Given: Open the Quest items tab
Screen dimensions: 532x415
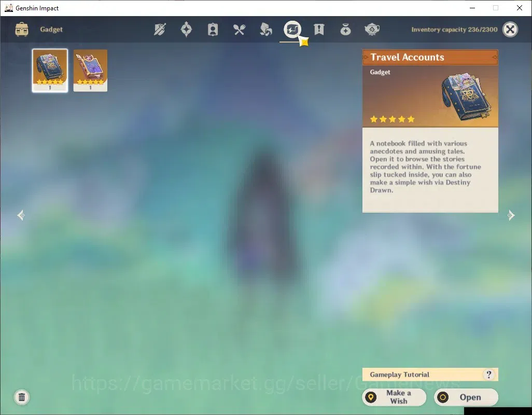Looking at the screenshot, I should 319,30.
